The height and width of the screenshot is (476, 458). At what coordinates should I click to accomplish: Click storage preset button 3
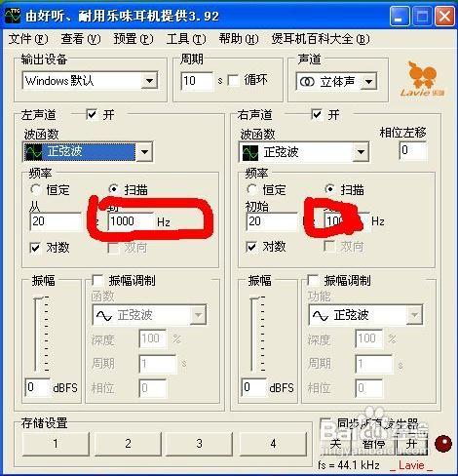pyautogui.click(x=199, y=444)
